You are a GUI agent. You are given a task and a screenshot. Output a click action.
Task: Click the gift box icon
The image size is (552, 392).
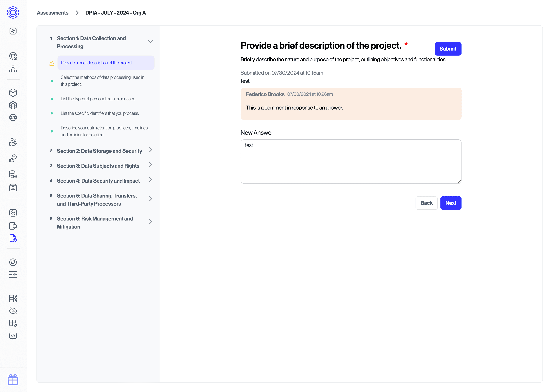click(13, 380)
